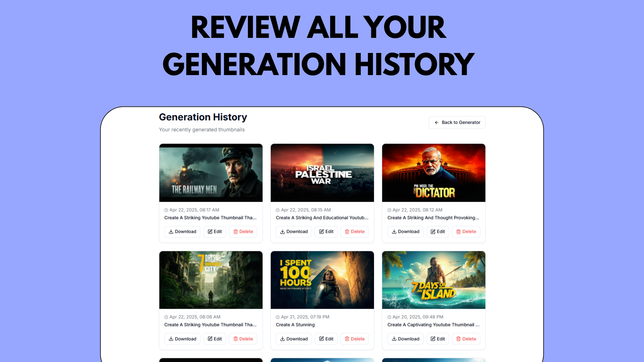
Task: Delete the Dictator thumbnail
Action: coord(466,232)
